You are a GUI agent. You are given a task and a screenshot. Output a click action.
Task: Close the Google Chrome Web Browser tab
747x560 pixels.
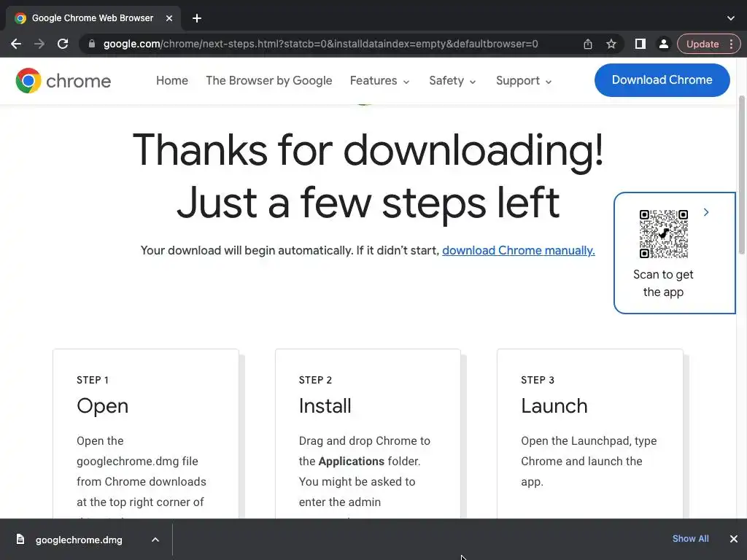(169, 18)
